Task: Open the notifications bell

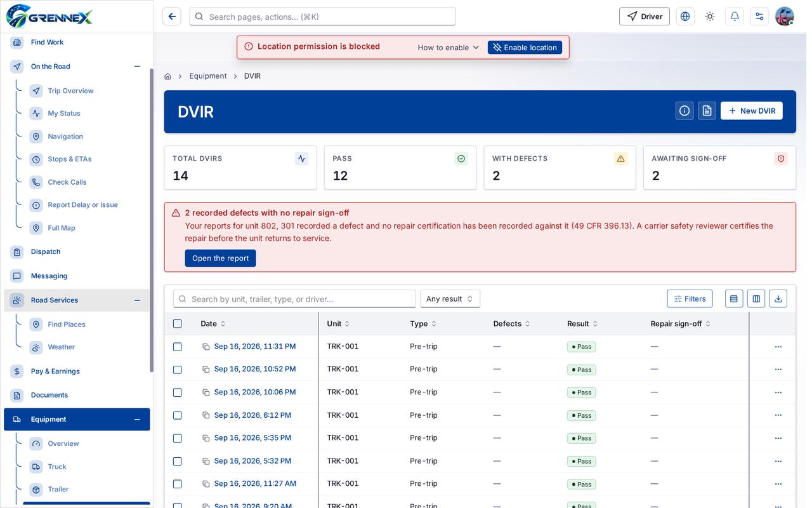Action: pyautogui.click(x=735, y=17)
